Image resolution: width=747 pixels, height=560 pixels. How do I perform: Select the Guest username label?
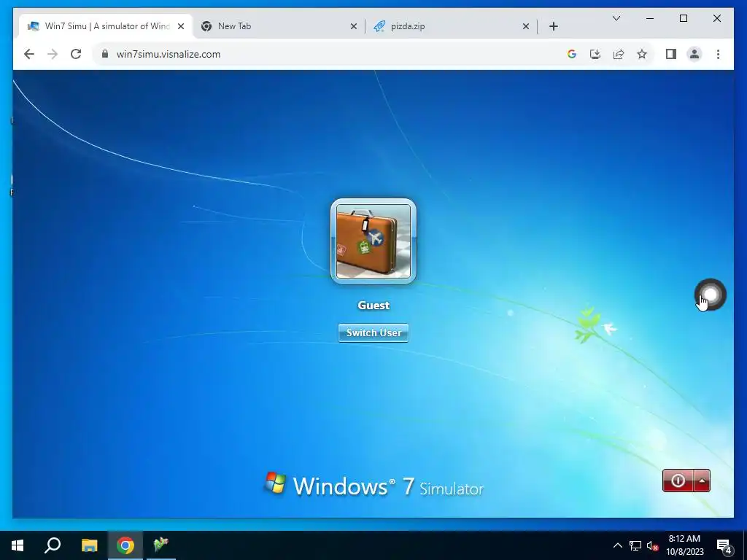click(373, 306)
